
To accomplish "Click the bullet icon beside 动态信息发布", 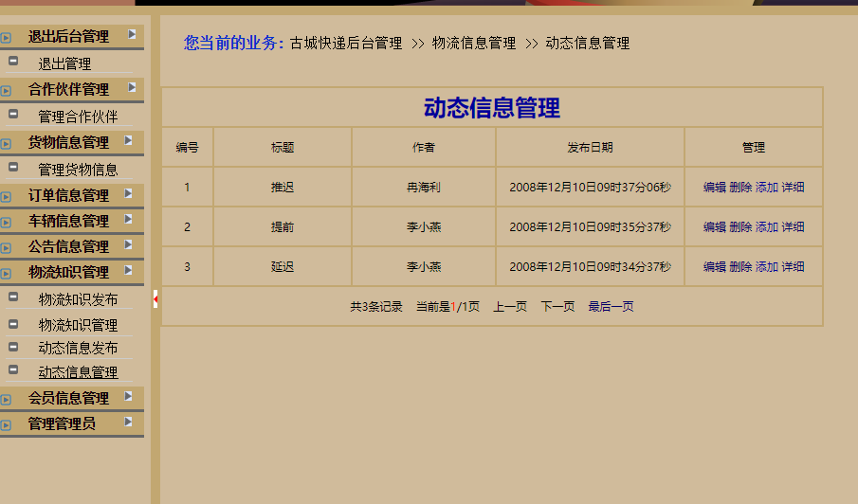I will (13, 346).
